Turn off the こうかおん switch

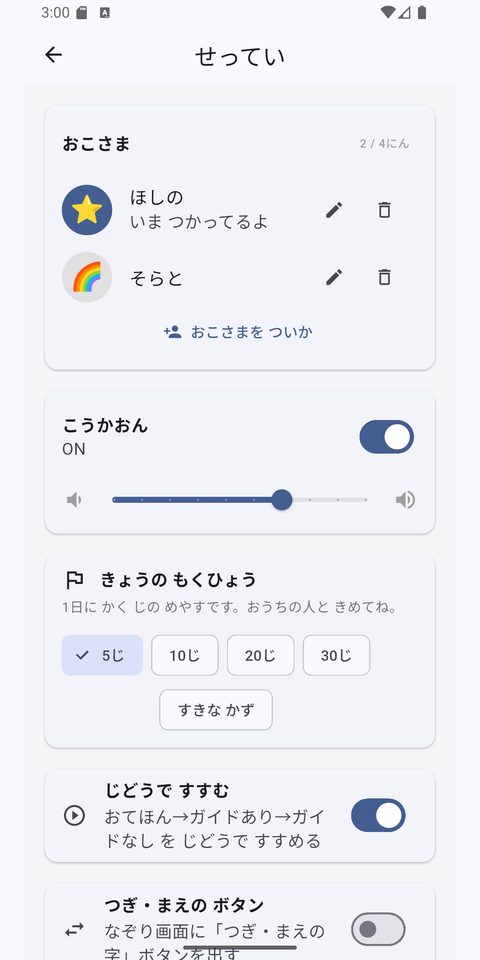tap(386, 437)
